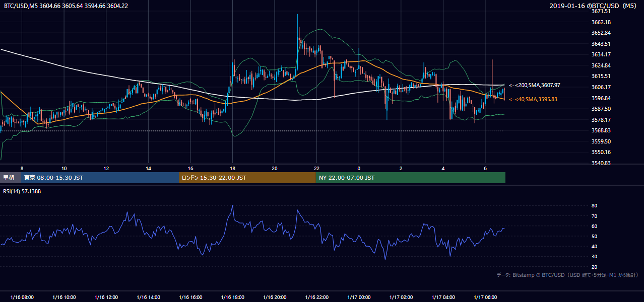Click the 早朝 session bar segment
The height and width of the screenshot is (302, 644).
point(10,178)
